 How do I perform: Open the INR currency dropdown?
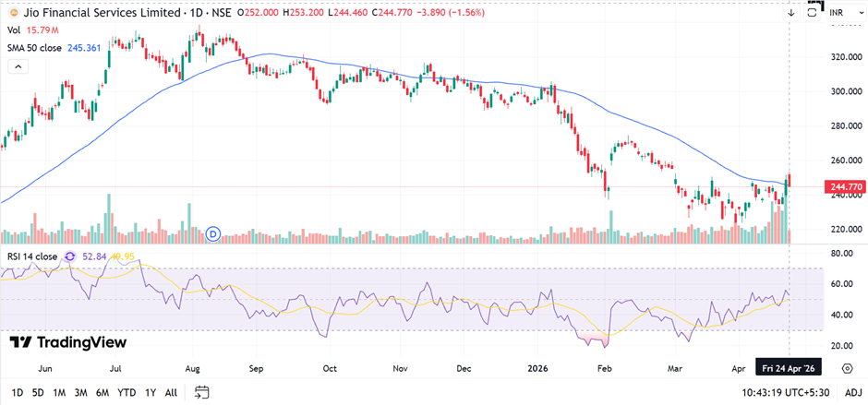click(838, 13)
